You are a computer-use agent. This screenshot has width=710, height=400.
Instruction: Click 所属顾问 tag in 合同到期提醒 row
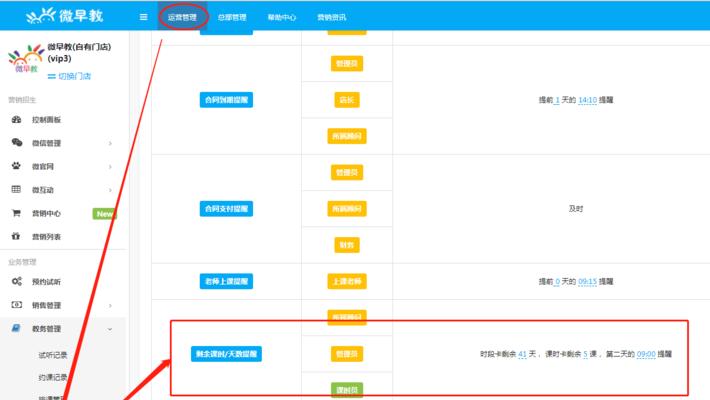click(x=347, y=136)
